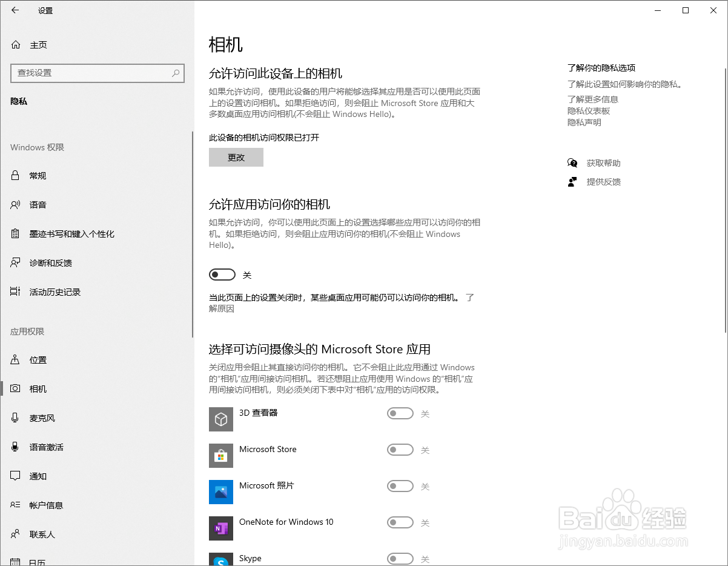The width and height of the screenshot is (728, 566).
Task: Enable camera access for Microsoft 照片
Action: click(x=400, y=486)
